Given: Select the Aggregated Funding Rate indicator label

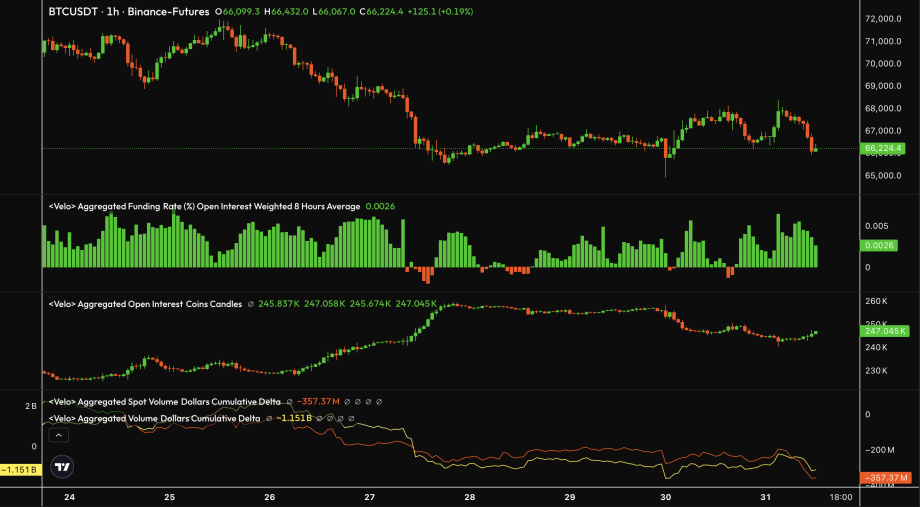Looking at the screenshot, I should pos(204,206).
